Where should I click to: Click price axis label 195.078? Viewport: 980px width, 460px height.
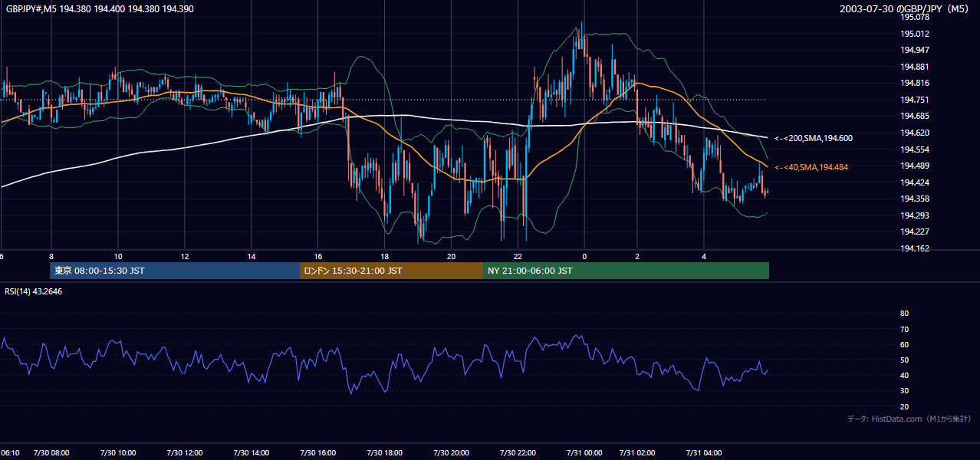click(x=915, y=18)
